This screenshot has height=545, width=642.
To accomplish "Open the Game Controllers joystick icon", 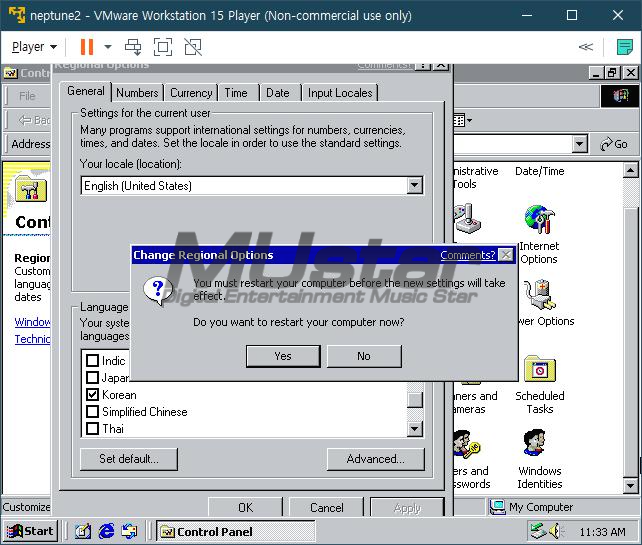I will point(467,218).
